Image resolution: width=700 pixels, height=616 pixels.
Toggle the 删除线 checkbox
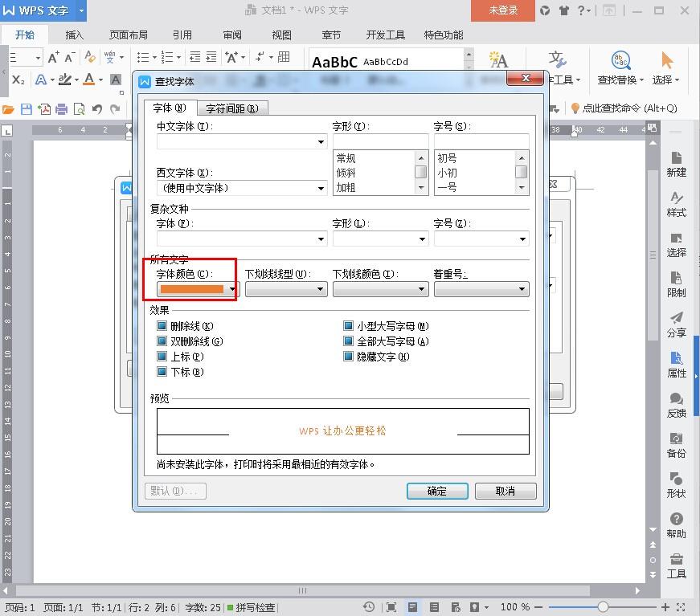(162, 326)
